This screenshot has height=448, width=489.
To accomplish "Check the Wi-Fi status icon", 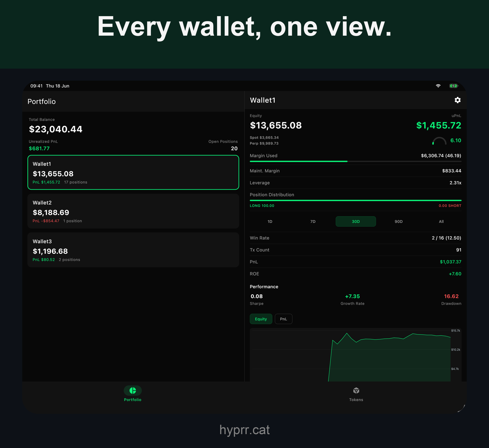I will click(438, 86).
